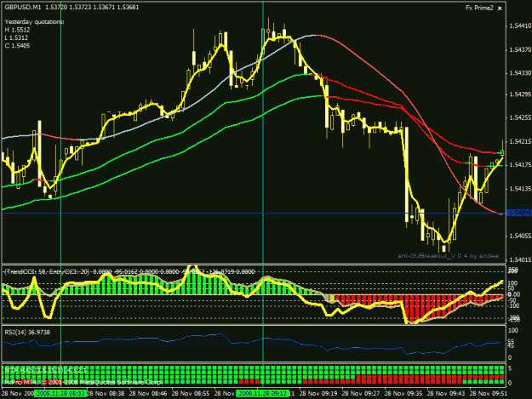
Task: Click the '28 Nov 09:51' time label
Action: [x=489, y=394]
